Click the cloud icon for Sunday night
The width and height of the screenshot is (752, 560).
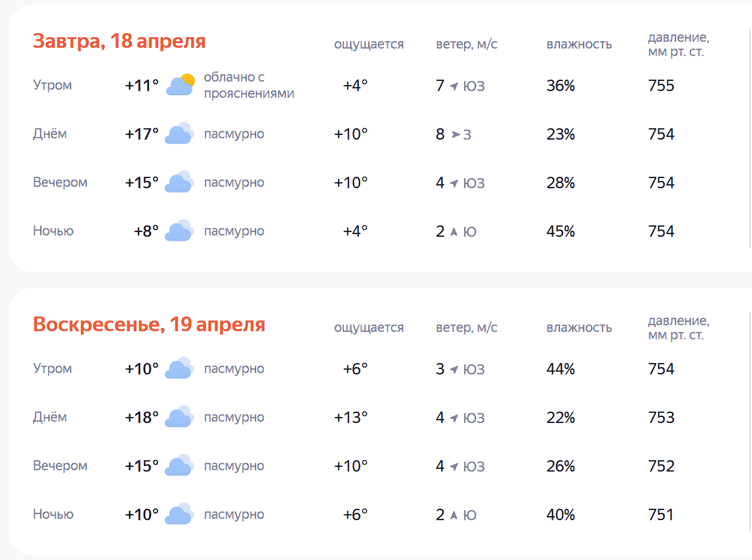point(180,514)
